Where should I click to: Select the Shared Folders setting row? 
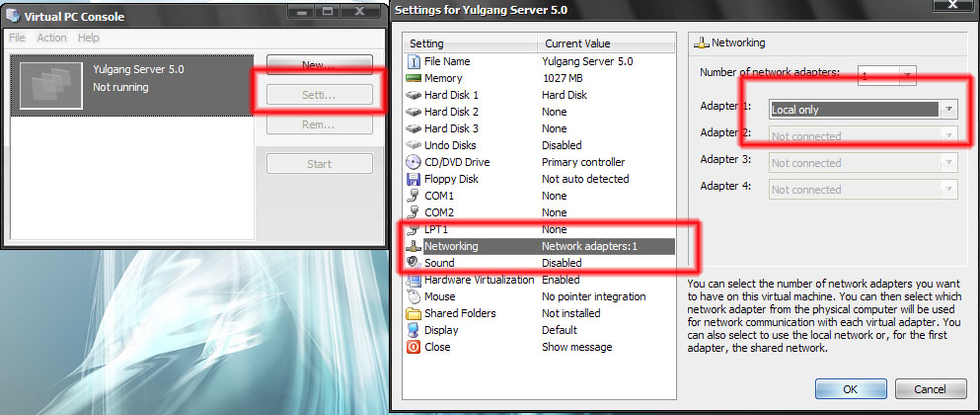pyautogui.click(x=540, y=313)
